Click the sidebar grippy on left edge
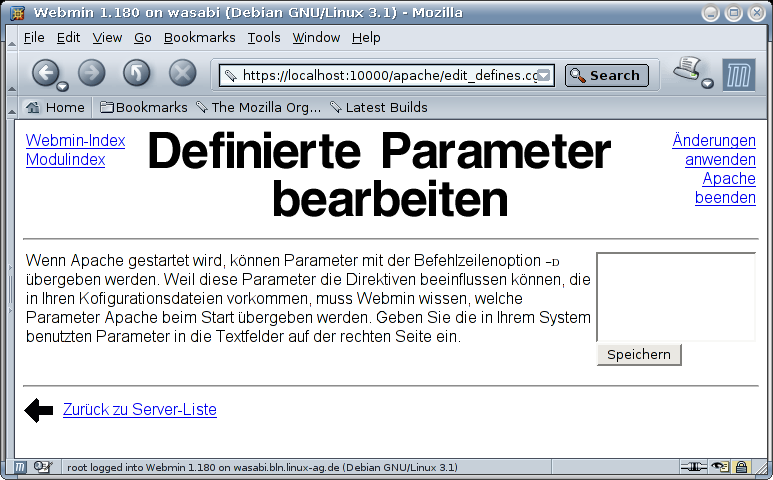The image size is (773, 480). pos(10,289)
